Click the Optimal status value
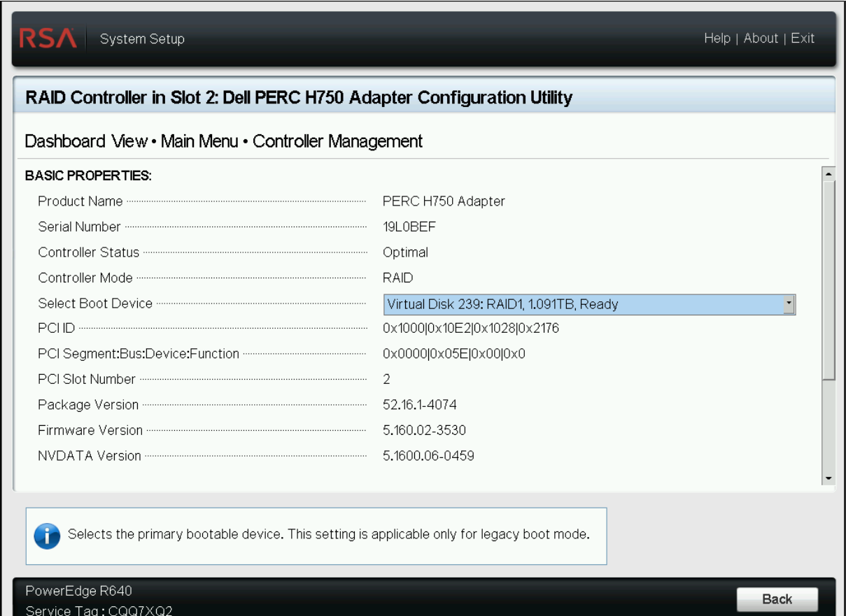 click(405, 252)
